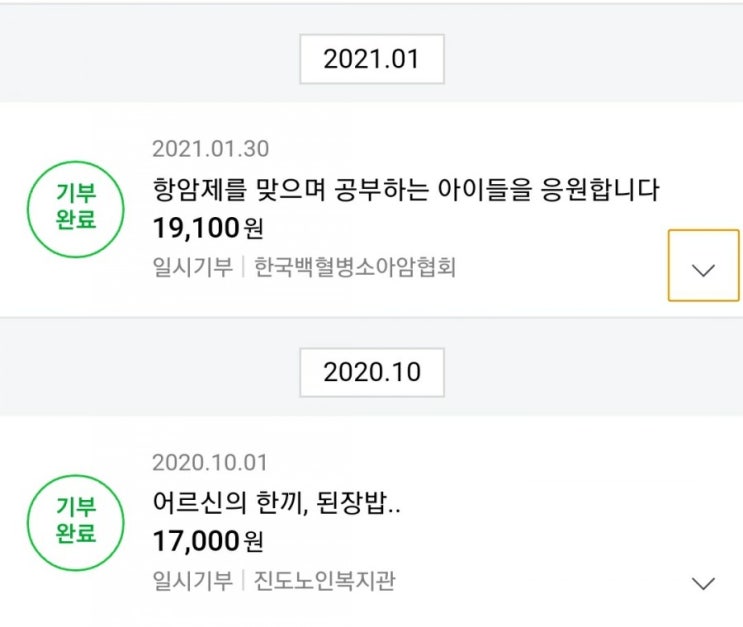
Task: Click the 기부완료 badge for the 2020.10.01 donation
Action: (x=76, y=520)
